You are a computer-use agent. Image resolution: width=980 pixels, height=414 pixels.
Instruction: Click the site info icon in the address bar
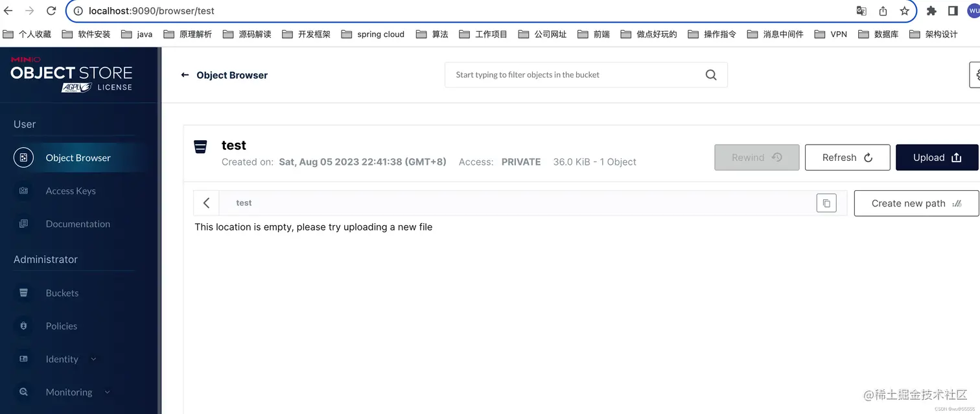pyautogui.click(x=78, y=11)
